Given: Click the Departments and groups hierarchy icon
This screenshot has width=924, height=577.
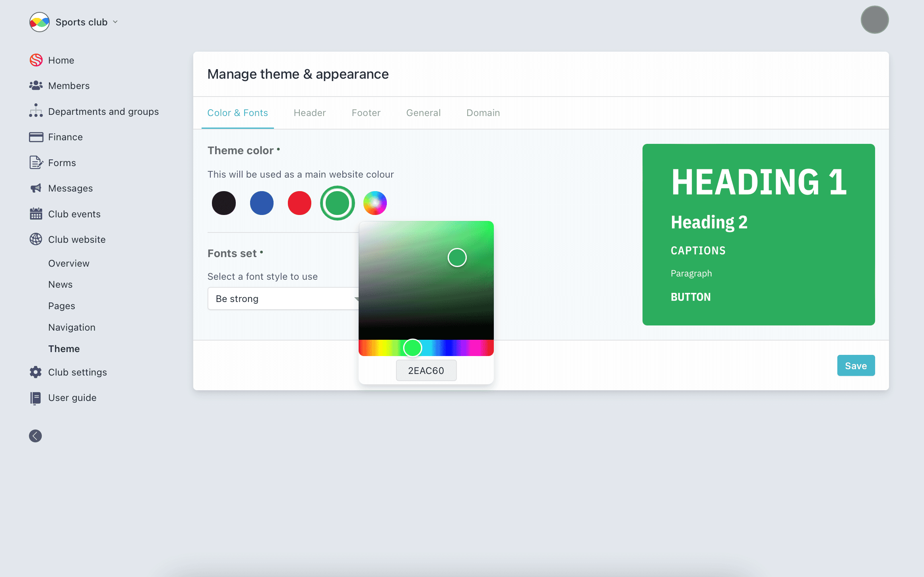Looking at the screenshot, I should [36, 111].
